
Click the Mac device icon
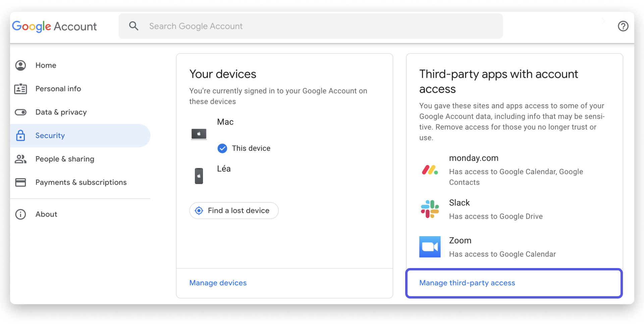[x=199, y=134]
